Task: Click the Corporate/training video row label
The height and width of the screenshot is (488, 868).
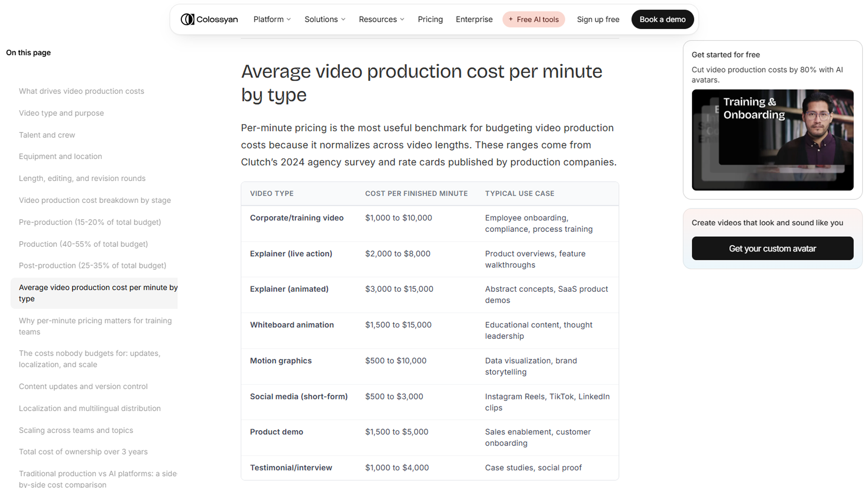Action: pyautogui.click(x=297, y=218)
